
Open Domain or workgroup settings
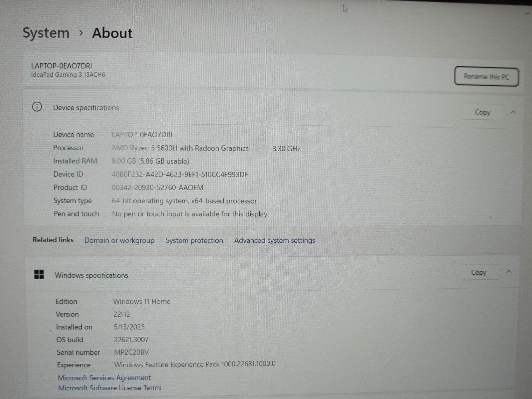click(119, 240)
